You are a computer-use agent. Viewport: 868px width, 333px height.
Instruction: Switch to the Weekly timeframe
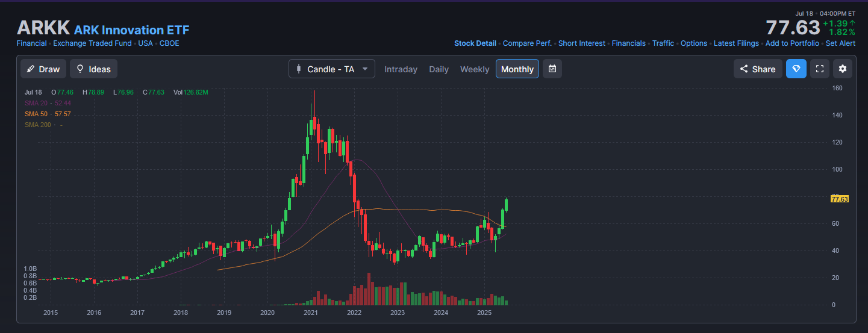coord(475,69)
